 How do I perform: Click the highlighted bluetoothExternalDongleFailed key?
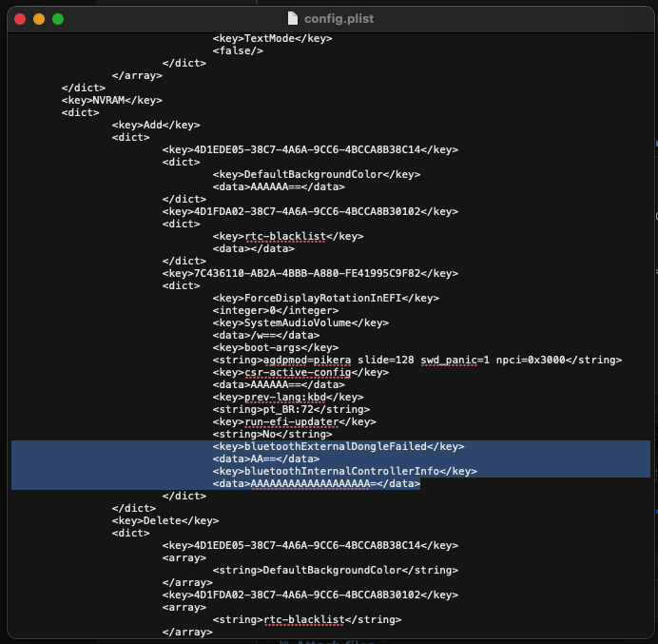(x=338, y=446)
